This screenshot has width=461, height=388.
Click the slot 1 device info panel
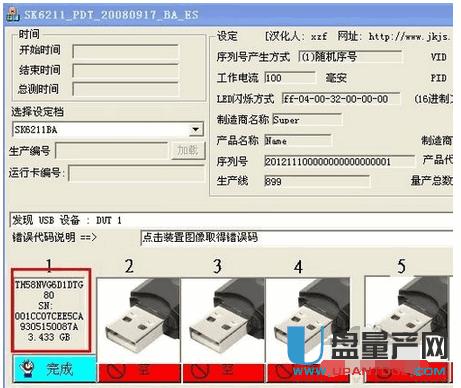pyautogui.click(x=51, y=310)
